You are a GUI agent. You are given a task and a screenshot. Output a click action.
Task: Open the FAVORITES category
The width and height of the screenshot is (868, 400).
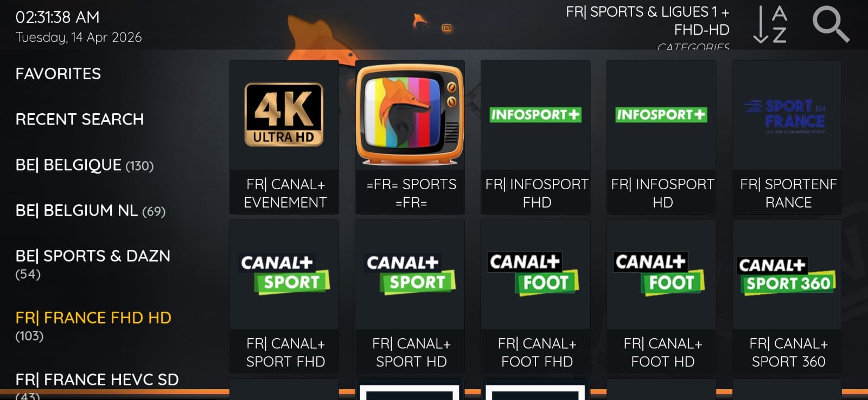[x=58, y=74]
